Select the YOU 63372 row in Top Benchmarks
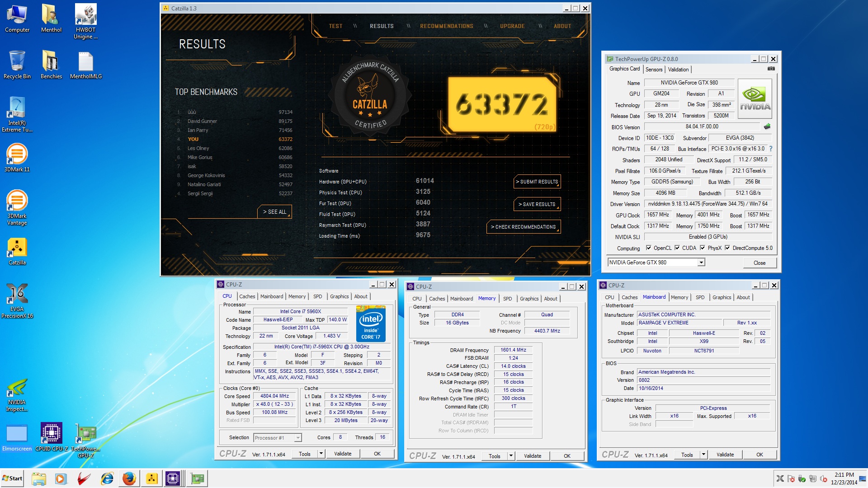The height and width of the screenshot is (488, 868). 235,139
